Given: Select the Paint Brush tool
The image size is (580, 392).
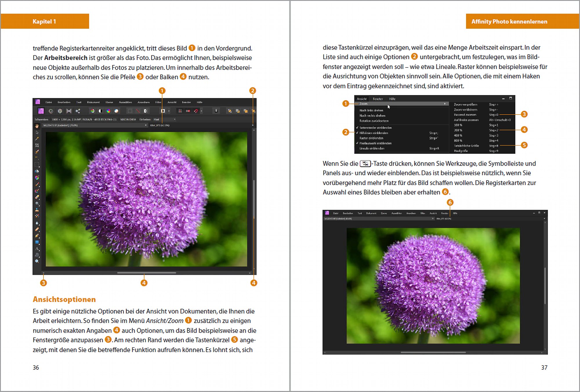Looking at the screenshot, I should [x=37, y=184].
